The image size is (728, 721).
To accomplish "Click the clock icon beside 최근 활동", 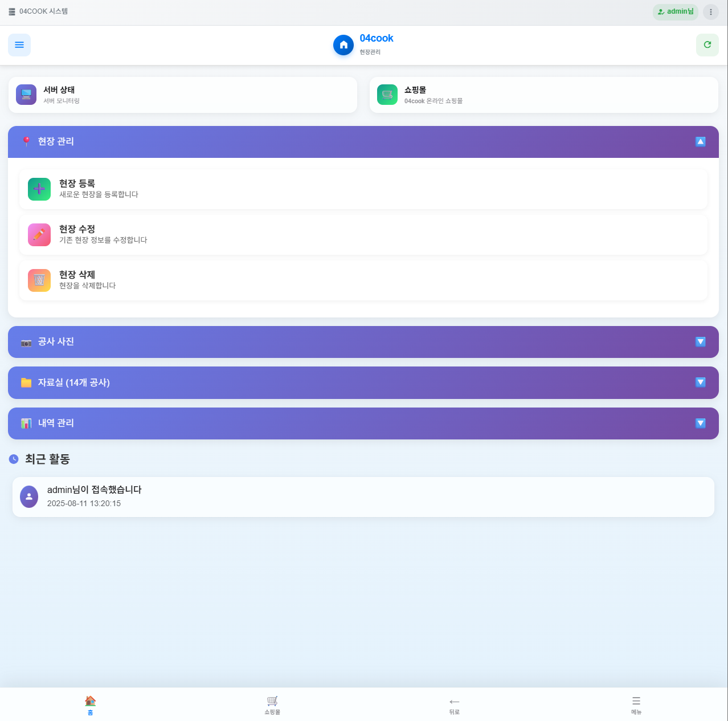I will [14, 459].
